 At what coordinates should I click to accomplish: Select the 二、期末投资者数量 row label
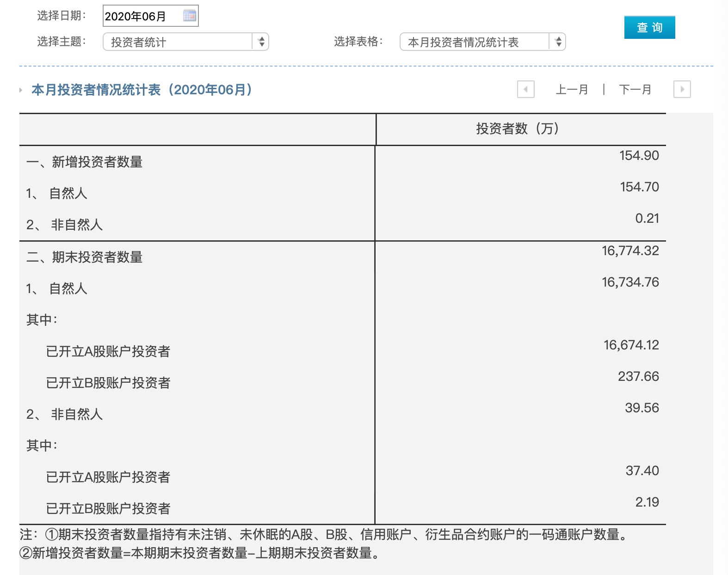(x=85, y=257)
